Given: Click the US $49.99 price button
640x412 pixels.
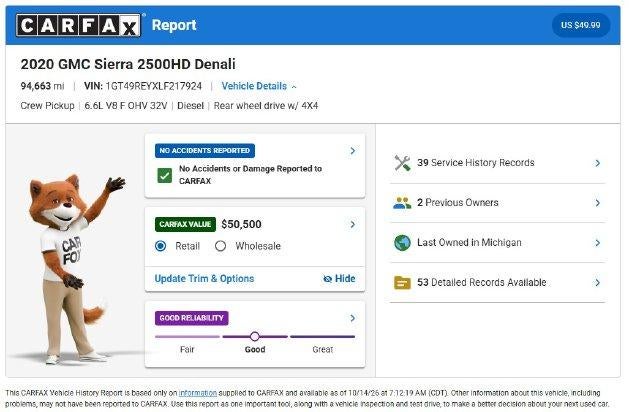Looking at the screenshot, I should [x=580, y=25].
